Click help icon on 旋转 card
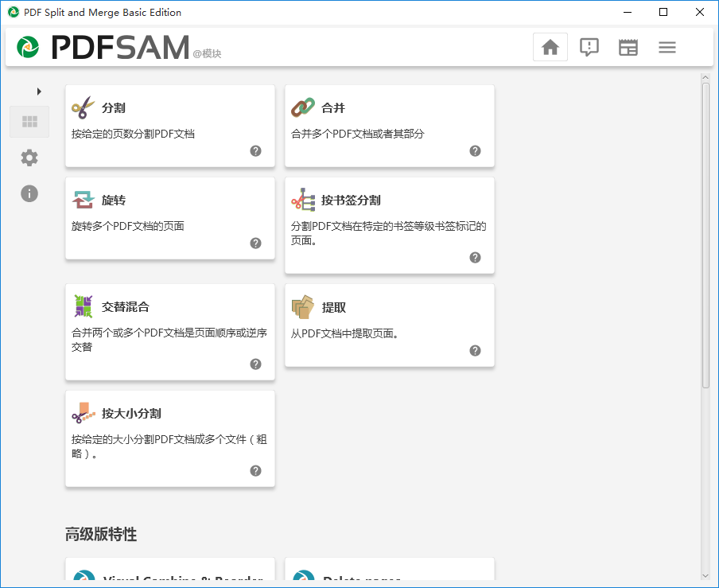719x588 pixels. pyautogui.click(x=256, y=243)
